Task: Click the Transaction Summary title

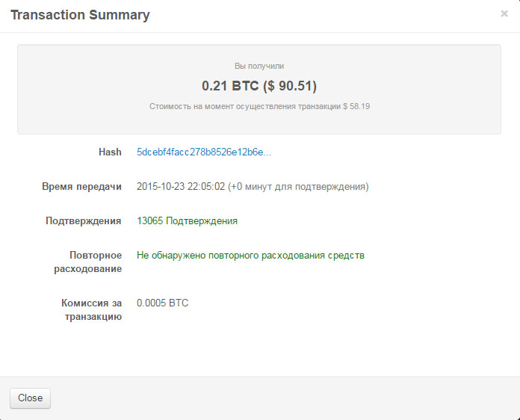Action: [x=80, y=15]
